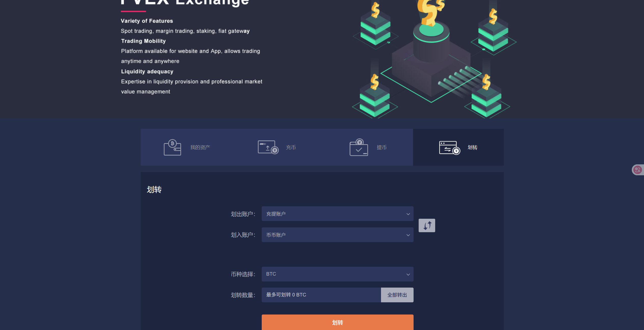The image size is (644, 330).
Task: Select the 划转 tab label
Action: pos(473,148)
